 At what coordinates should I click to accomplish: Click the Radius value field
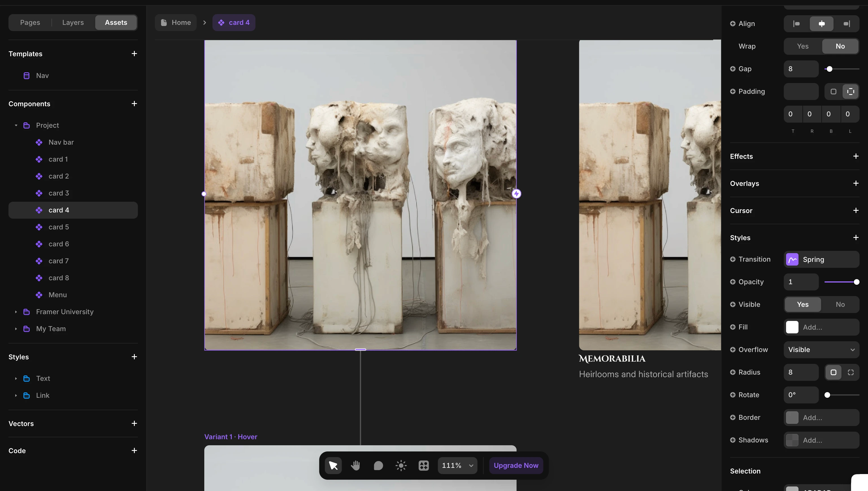point(801,372)
